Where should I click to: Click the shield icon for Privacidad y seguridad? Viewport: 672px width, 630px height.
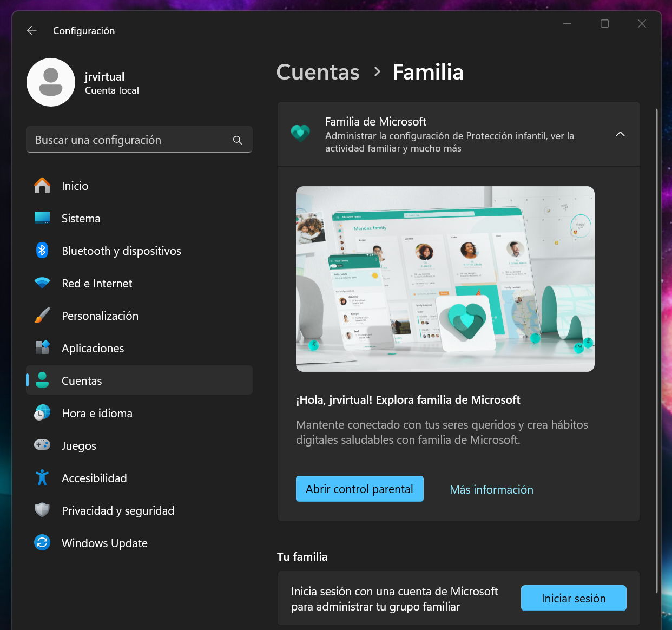click(42, 510)
